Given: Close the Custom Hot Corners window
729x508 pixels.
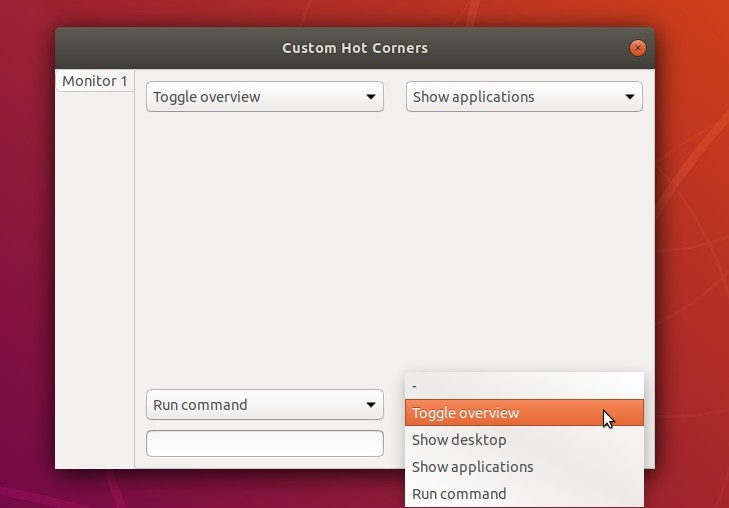Looking at the screenshot, I should [637, 48].
